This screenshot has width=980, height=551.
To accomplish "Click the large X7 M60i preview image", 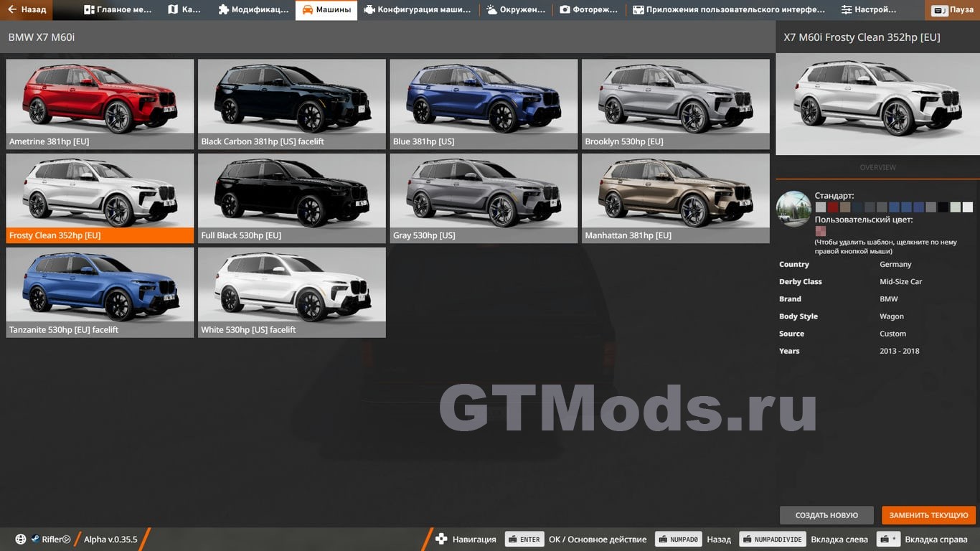I will pos(877,104).
